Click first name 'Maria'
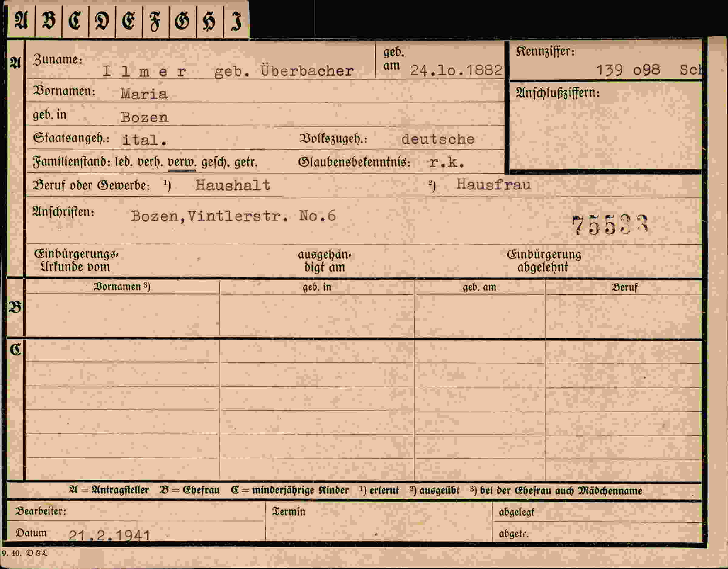Viewport: 728px width, 569px height. tap(144, 94)
